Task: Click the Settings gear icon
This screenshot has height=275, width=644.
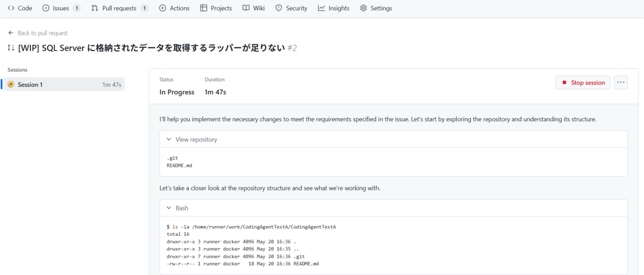Action: (x=363, y=8)
